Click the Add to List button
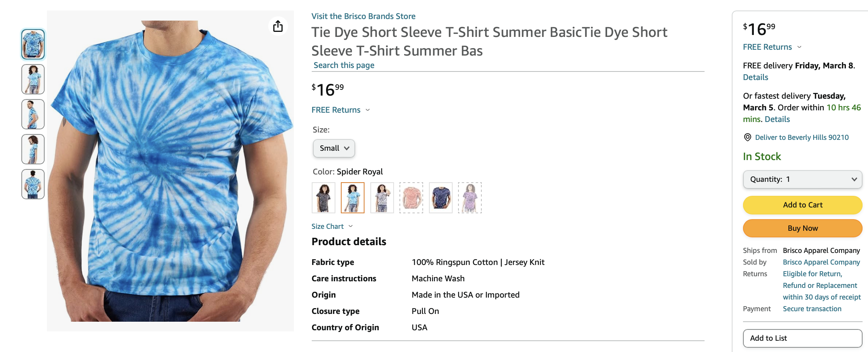Viewport: 868px width, 352px height. pyautogui.click(x=802, y=338)
